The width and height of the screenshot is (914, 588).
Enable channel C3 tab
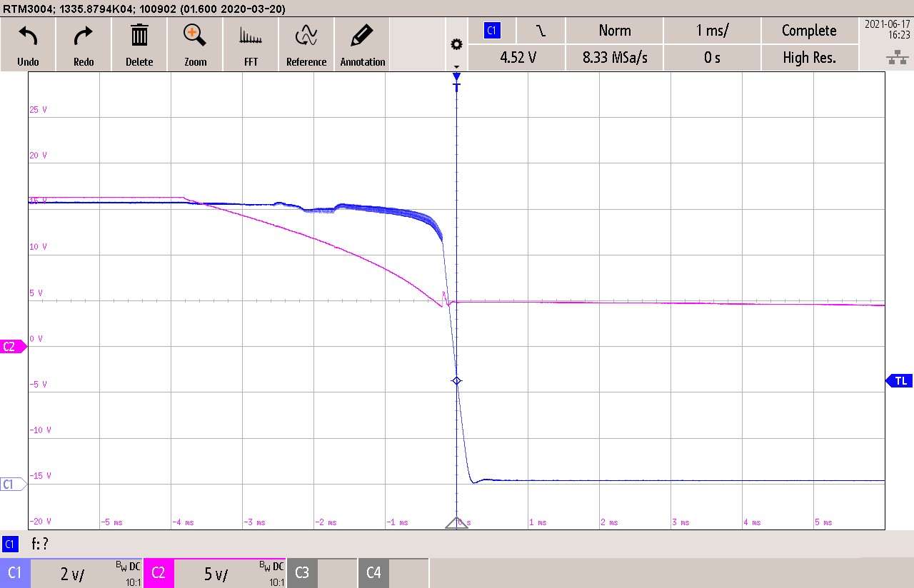pyautogui.click(x=301, y=573)
